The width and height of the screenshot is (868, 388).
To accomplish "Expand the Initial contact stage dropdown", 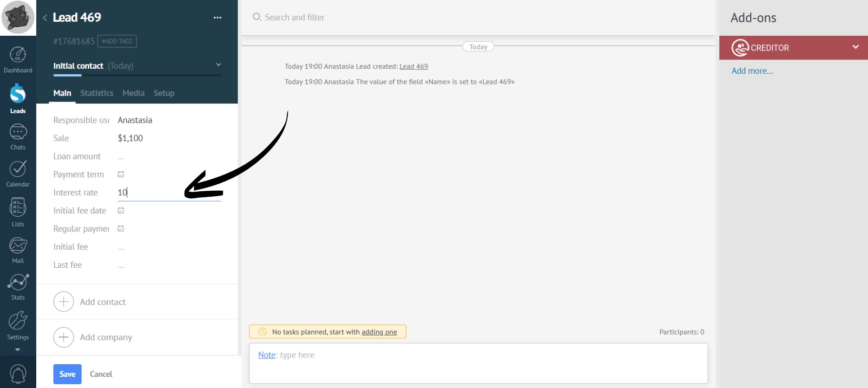I will coord(218,65).
